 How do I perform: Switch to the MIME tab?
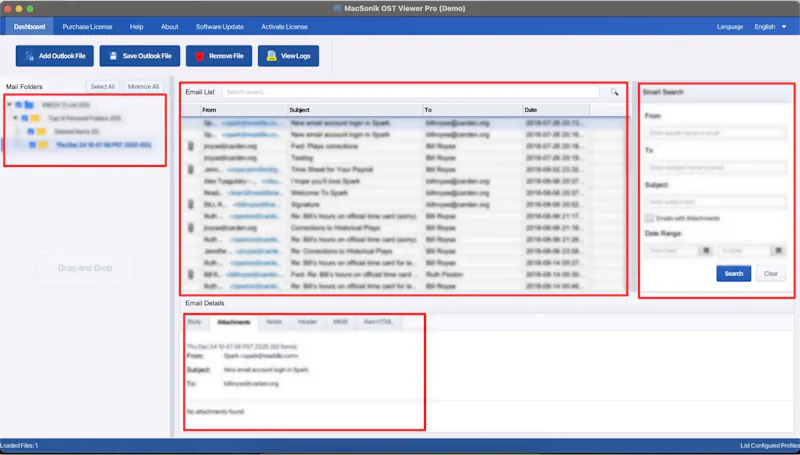pos(340,322)
